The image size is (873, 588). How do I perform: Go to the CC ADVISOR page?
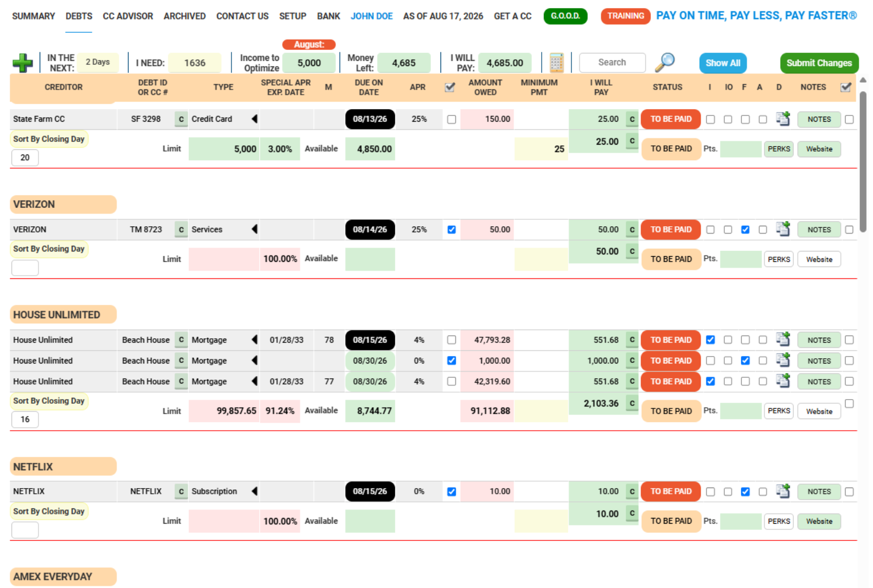click(128, 16)
